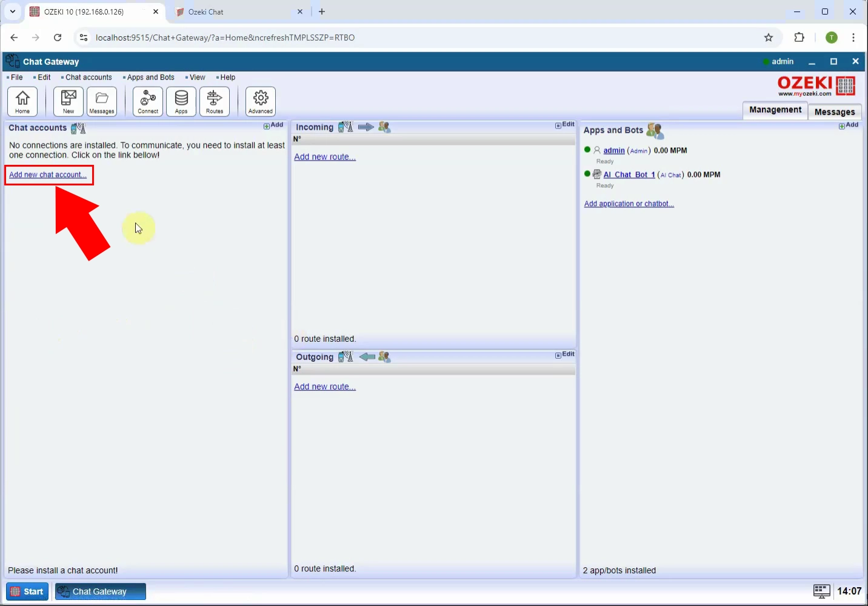Click the admin user icon in Apps list
The height and width of the screenshot is (606, 868).
[x=597, y=150]
